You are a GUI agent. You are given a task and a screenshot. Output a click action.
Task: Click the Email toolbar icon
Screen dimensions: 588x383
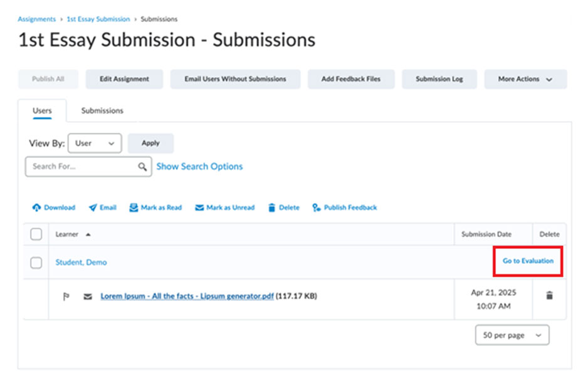click(x=92, y=207)
